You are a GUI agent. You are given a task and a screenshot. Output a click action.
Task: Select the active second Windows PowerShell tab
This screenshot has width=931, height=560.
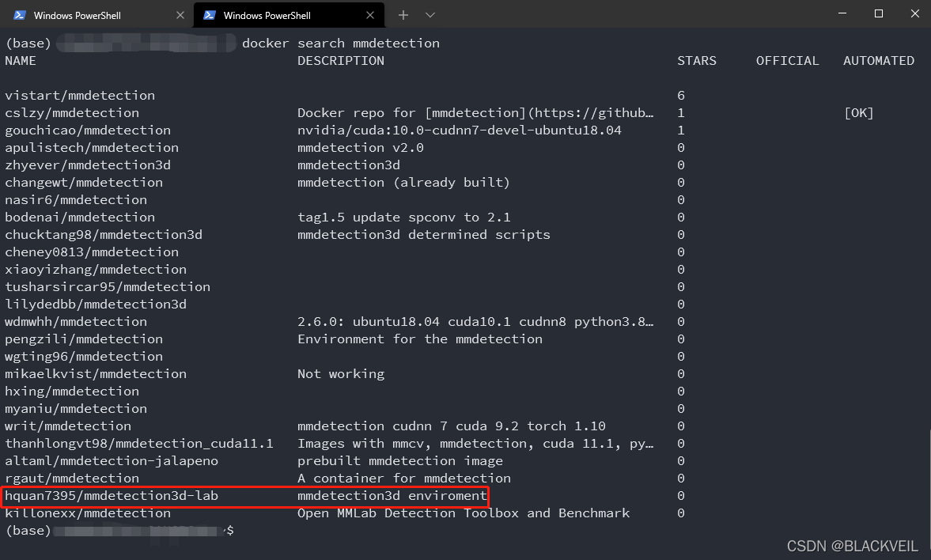click(x=289, y=16)
